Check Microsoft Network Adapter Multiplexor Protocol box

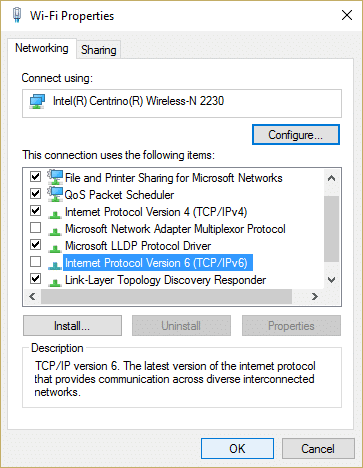tap(35, 228)
